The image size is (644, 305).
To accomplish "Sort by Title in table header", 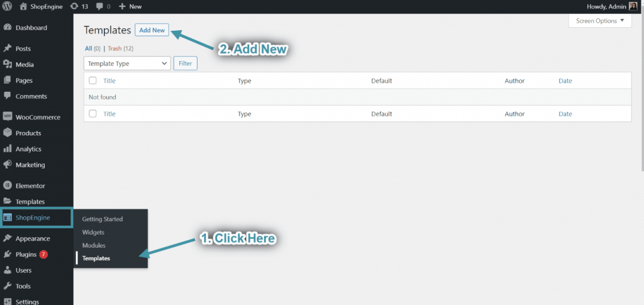I will pos(109,81).
